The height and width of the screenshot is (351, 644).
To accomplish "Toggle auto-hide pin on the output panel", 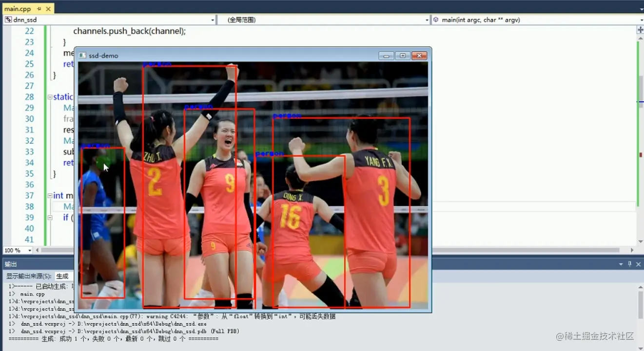I will pyautogui.click(x=629, y=264).
